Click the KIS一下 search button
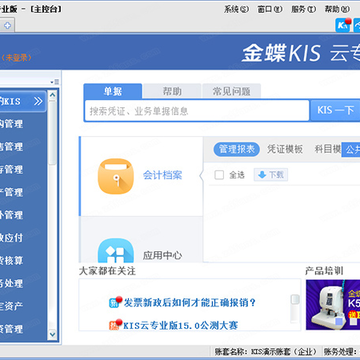This screenshot has height=360, width=360. click(x=335, y=110)
